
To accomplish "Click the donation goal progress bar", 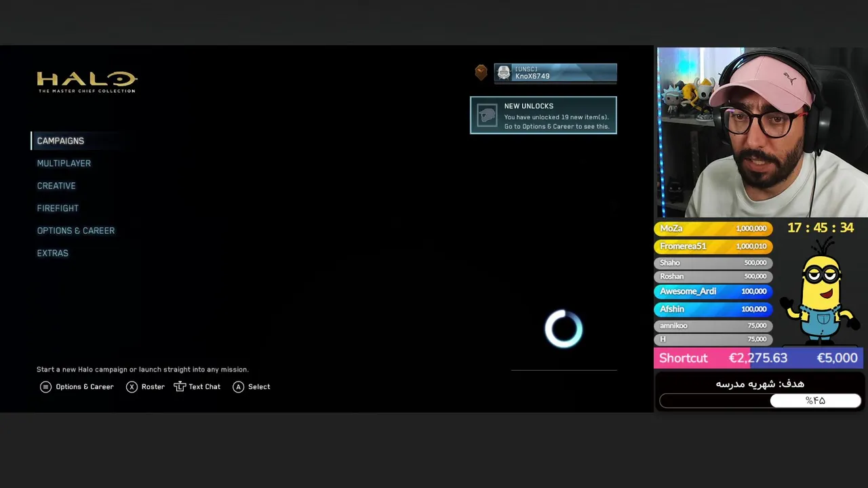I will tap(760, 401).
